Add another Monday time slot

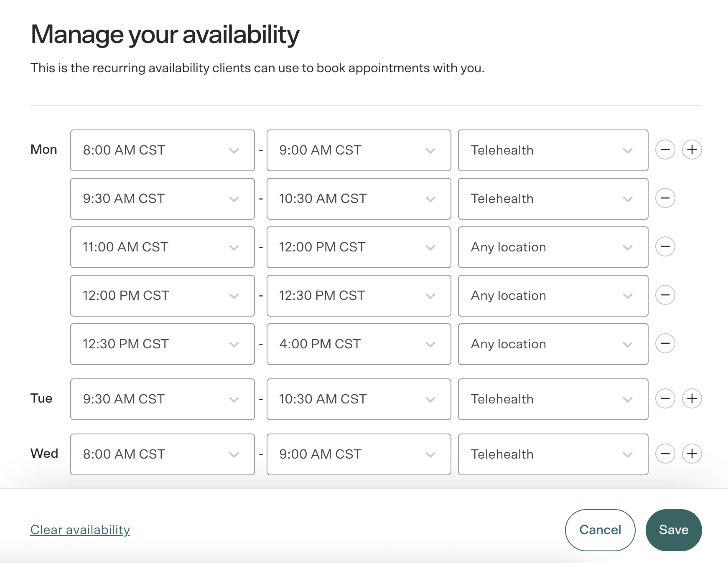692,150
